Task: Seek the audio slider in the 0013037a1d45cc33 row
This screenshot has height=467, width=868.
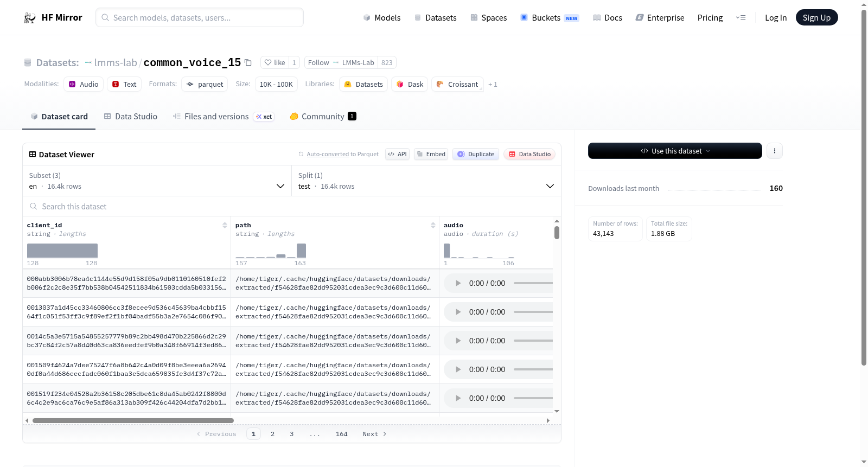Action: pyautogui.click(x=533, y=312)
